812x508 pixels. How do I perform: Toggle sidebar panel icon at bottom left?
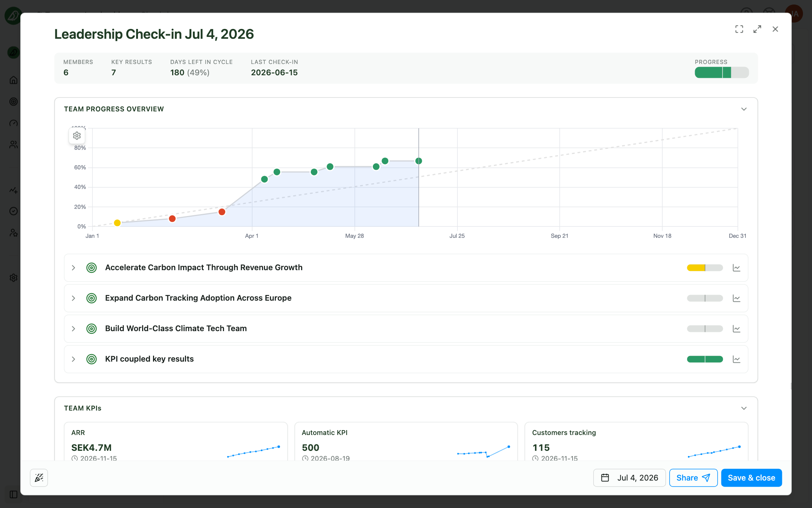14,494
